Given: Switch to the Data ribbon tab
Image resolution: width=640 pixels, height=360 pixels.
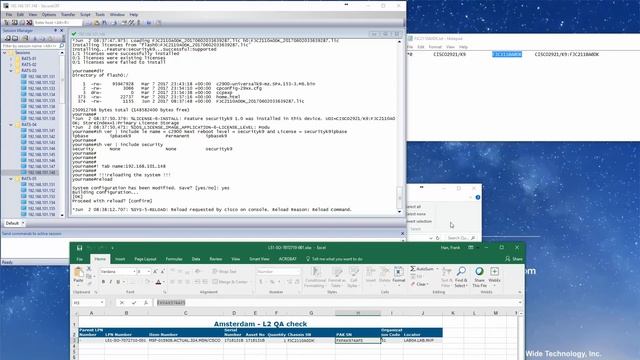Looking at the screenshot, I should pyautogui.click(x=196, y=259).
